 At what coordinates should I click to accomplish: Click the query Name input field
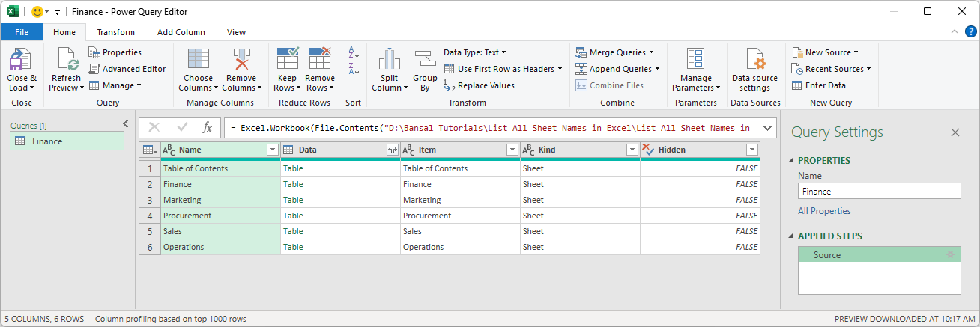click(879, 192)
